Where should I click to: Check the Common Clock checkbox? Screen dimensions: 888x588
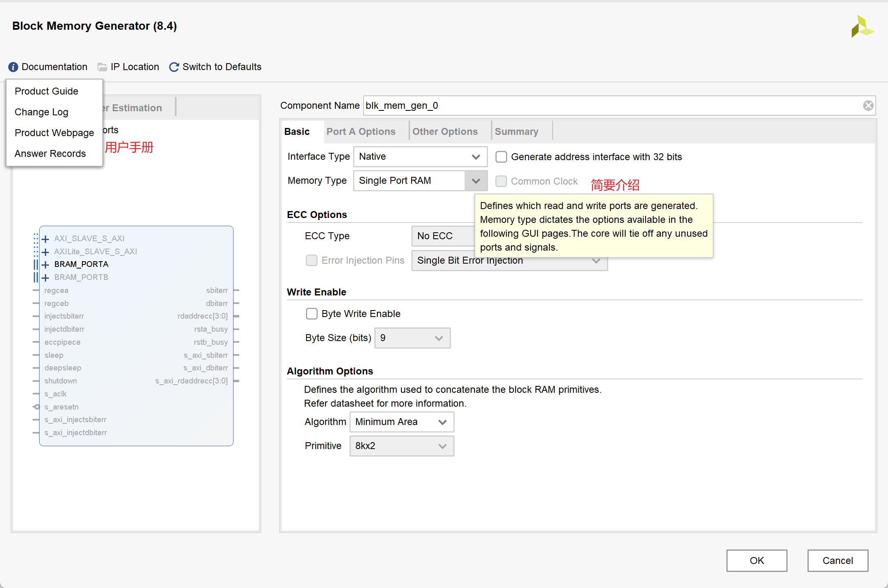pos(501,181)
